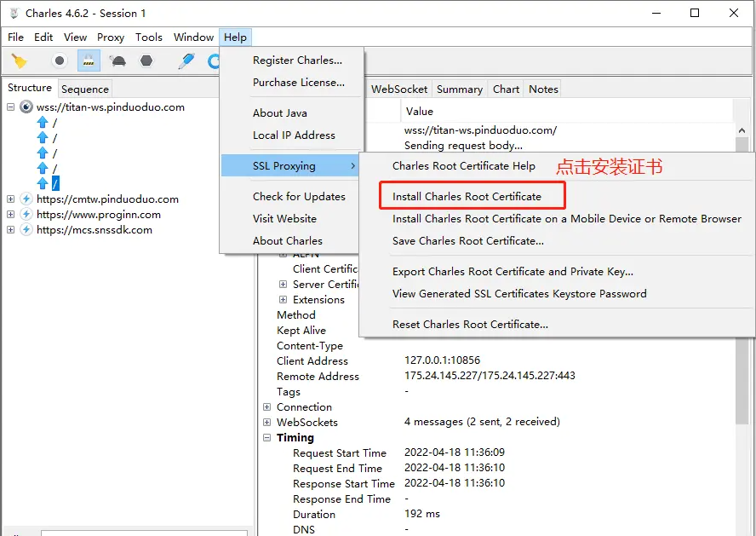Expand the https://www.proginn.com node
756x536 pixels.
tap(10, 215)
